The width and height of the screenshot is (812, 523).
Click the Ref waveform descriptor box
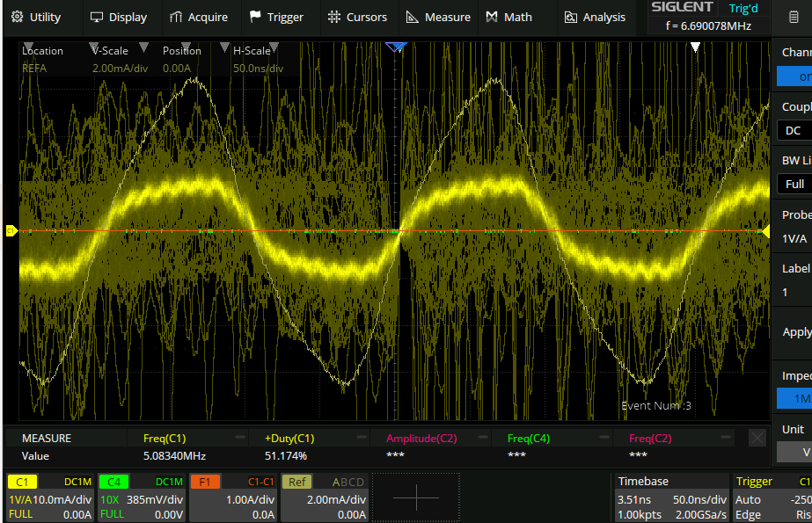(x=324, y=497)
